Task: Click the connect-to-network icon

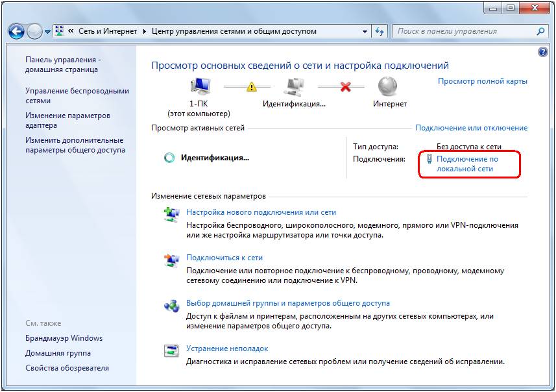Action: tap(172, 261)
